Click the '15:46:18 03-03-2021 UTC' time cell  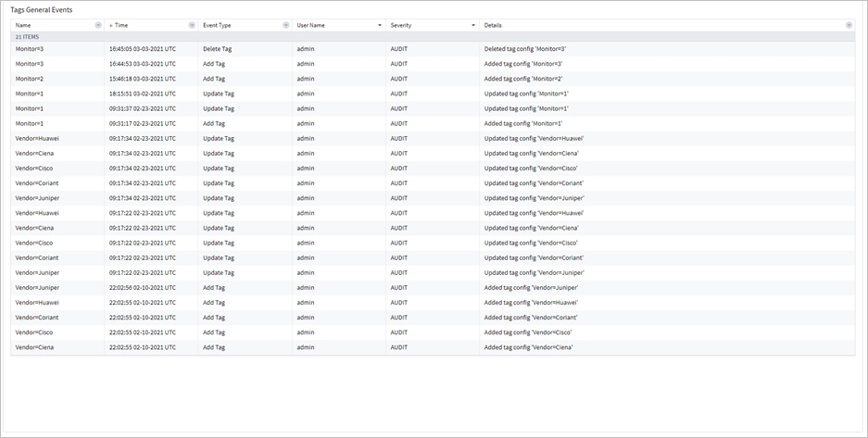pyautogui.click(x=143, y=79)
